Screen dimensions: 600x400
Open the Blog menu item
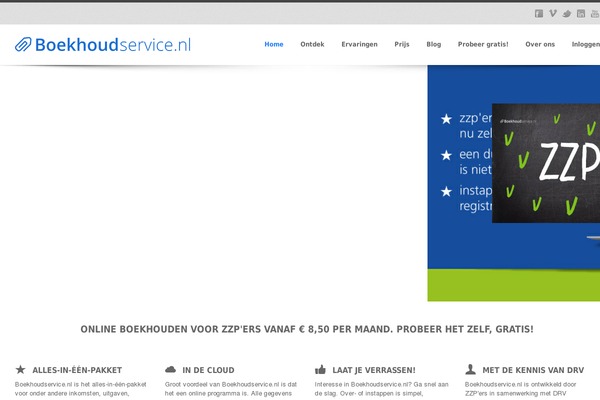pyautogui.click(x=434, y=44)
